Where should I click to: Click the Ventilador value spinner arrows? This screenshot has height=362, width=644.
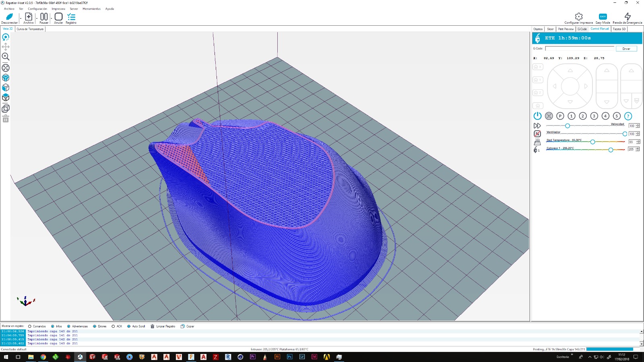click(638, 134)
